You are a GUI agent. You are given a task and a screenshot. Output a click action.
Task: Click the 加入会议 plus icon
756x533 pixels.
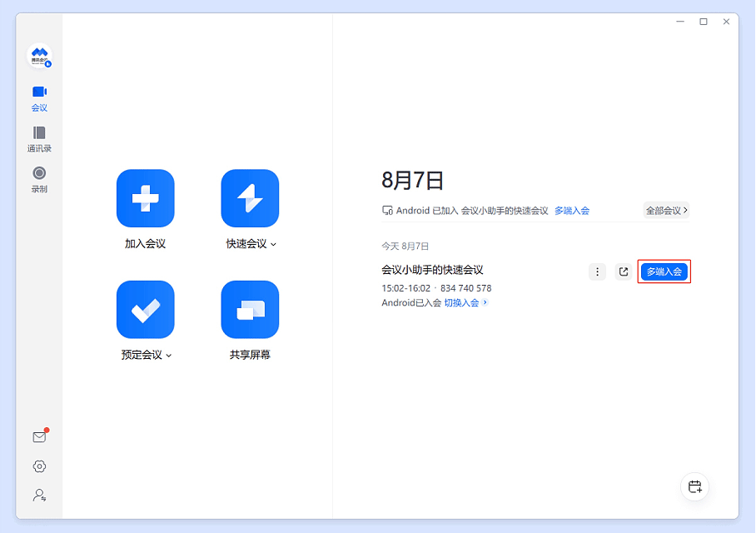point(145,198)
